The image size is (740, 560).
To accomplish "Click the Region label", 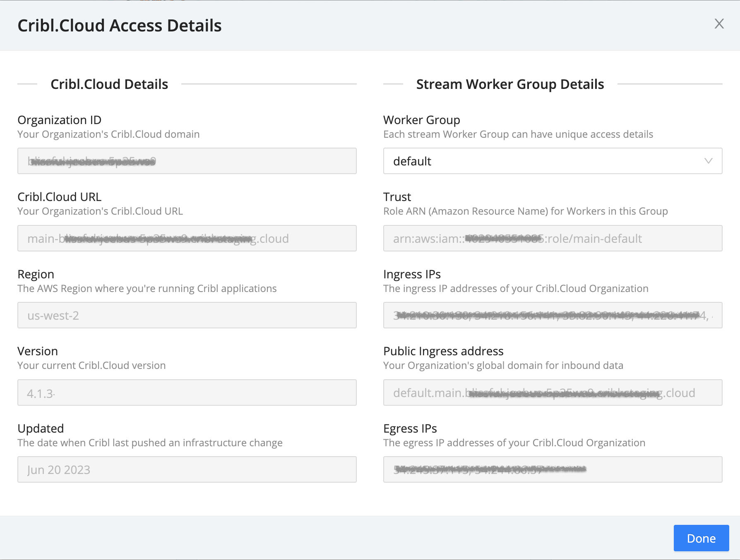I will click(36, 274).
